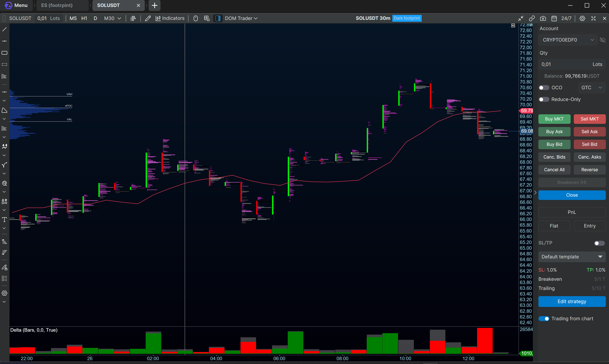Click the Buy Ask button
This screenshot has width=609, height=364.
coord(554,132)
